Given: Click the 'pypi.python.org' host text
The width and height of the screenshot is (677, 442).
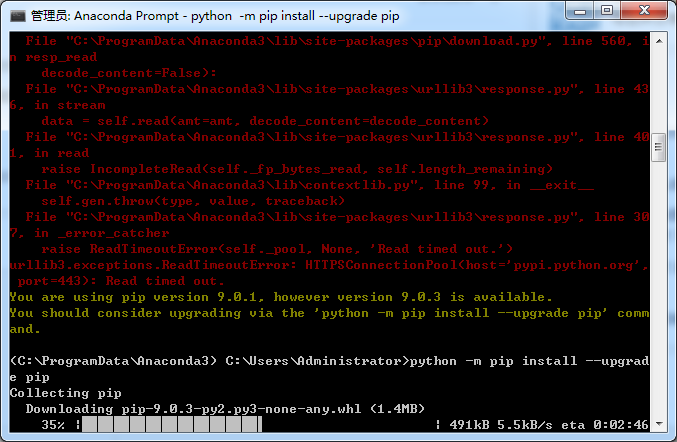Looking at the screenshot, I should click(576, 265).
